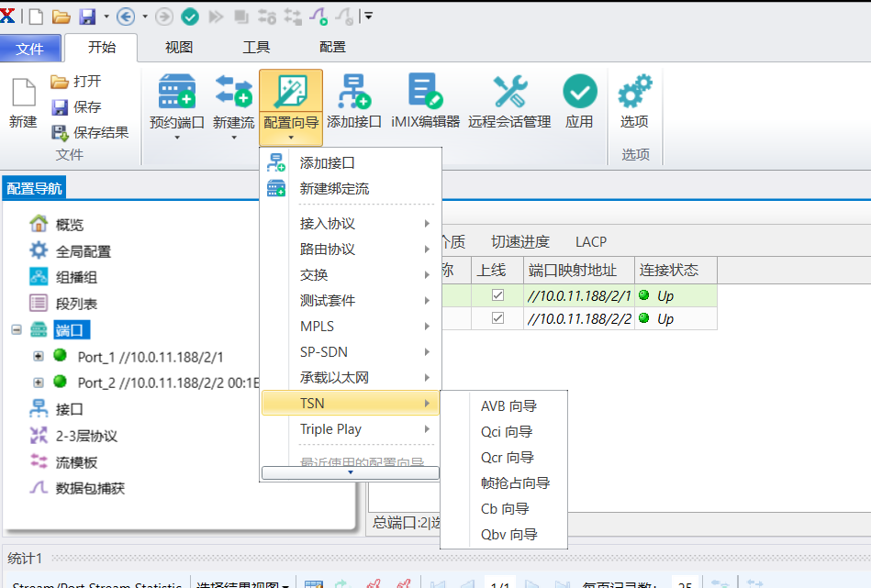The width and height of the screenshot is (871, 588).
Task: Switch to 配置 ribbon tab
Action: tap(332, 47)
